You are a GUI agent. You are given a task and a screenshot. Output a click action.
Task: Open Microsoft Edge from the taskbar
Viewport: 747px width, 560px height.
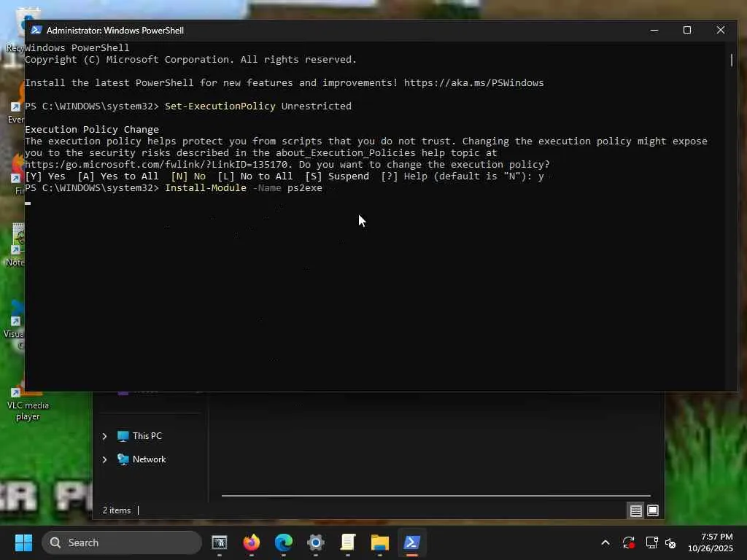(x=284, y=542)
